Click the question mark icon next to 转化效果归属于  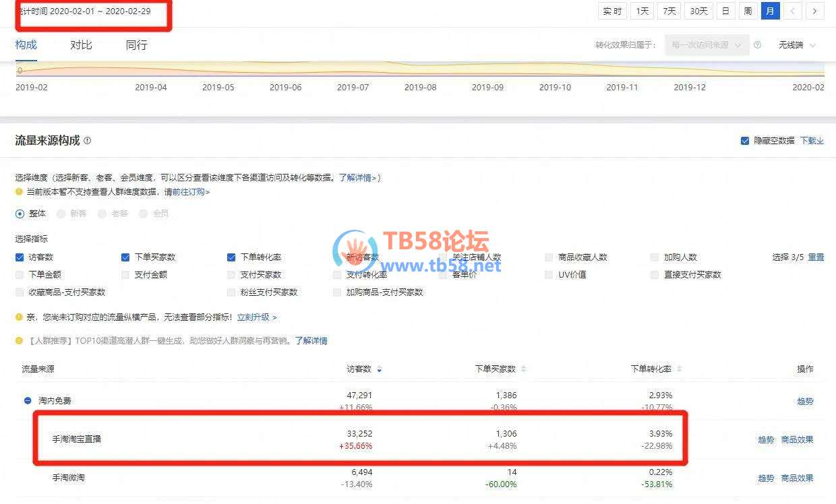[757, 45]
